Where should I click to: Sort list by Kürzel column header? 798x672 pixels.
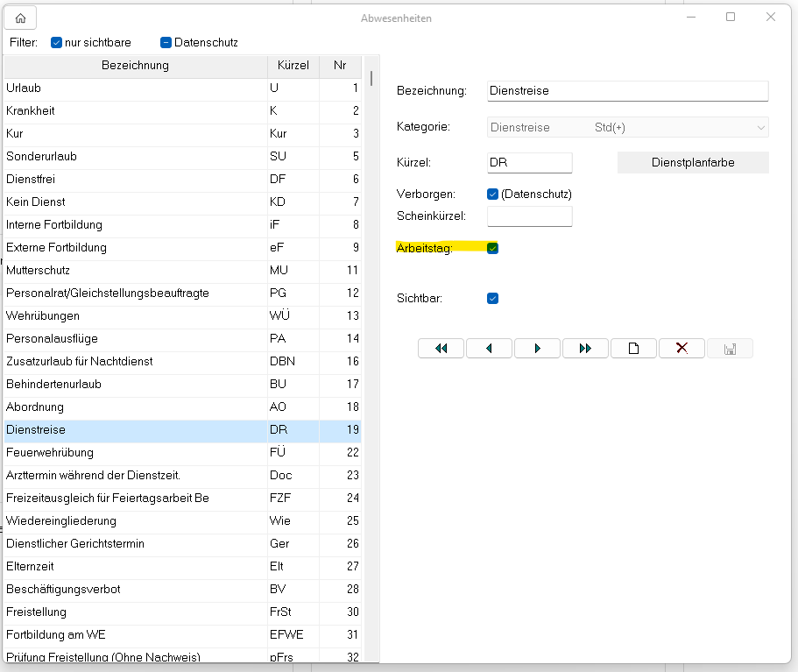pyautogui.click(x=293, y=66)
